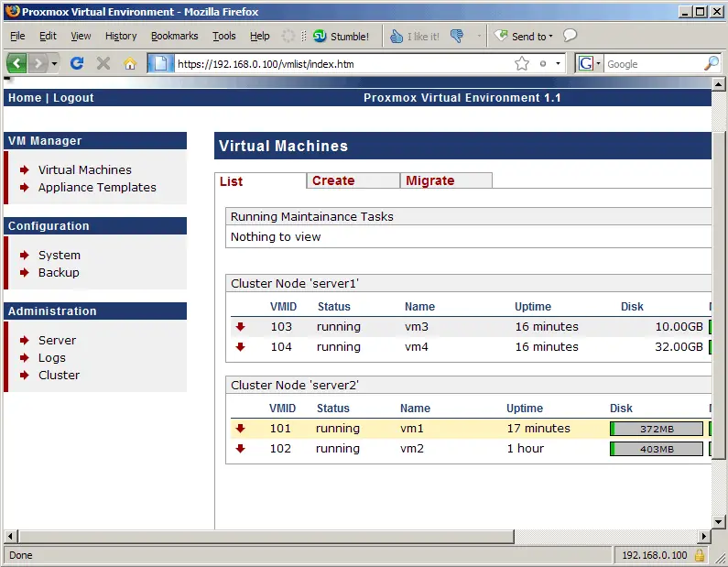Click the URL address field
Screen dimensions: 728x567
tap(343, 64)
